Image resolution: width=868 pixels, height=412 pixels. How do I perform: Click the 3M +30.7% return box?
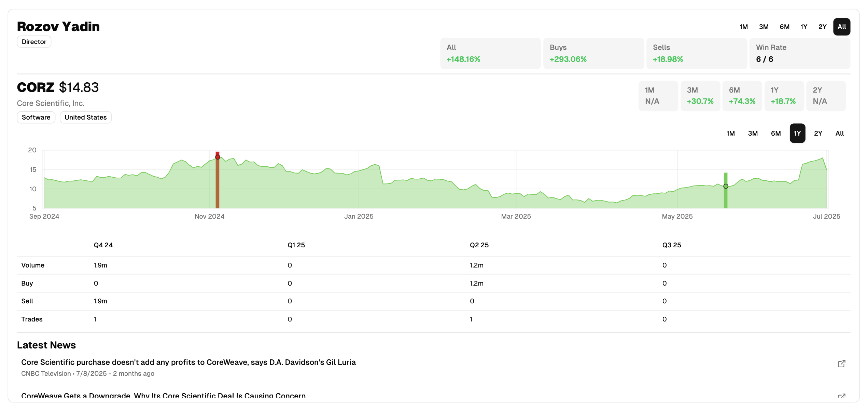coord(700,96)
